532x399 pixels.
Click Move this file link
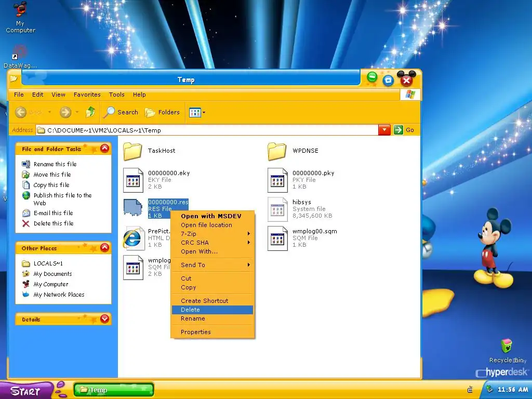tap(52, 175)
